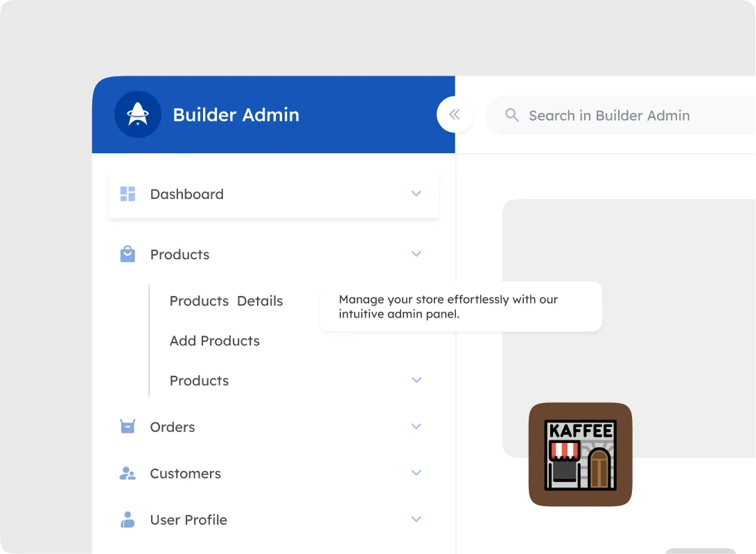Open the Customers menu label
This screenshot has width=756, height=554.
pyautogui.click(x=186, y=474)
